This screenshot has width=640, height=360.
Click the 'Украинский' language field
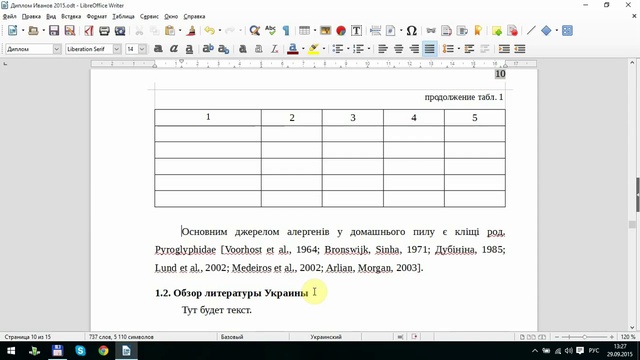pyautogui.click(x=326, y=337)
